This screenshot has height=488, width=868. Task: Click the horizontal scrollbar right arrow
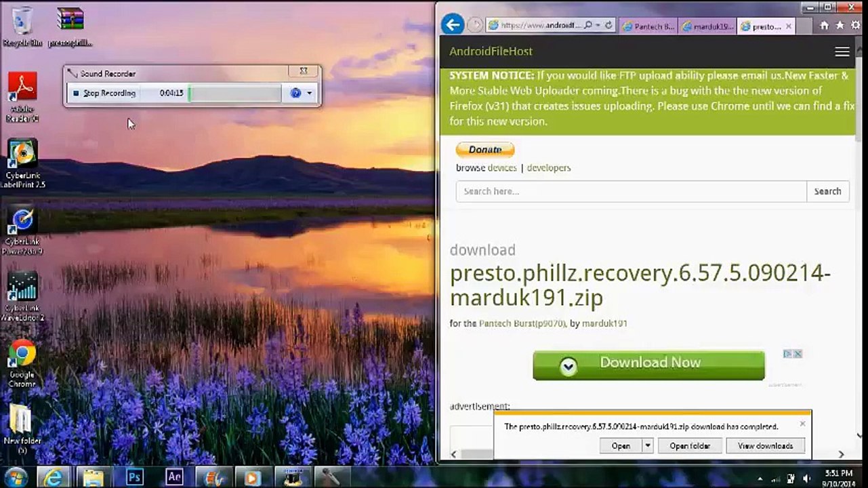click(842, 454)
